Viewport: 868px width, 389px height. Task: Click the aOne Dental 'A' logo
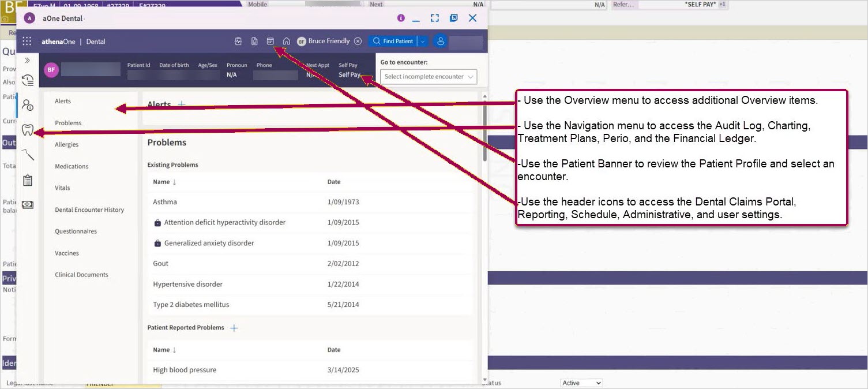29,18
